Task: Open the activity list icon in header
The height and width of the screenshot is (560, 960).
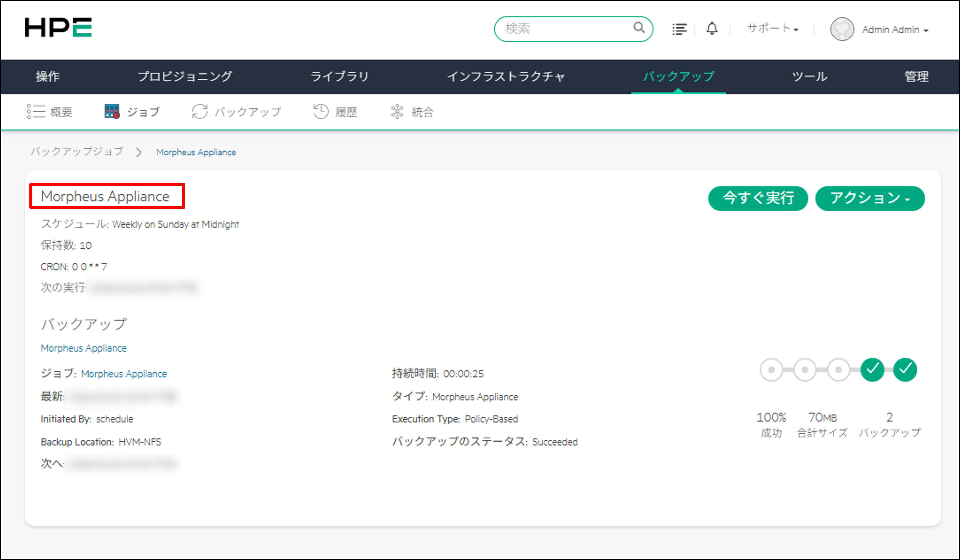Action: (x=679, y=29)
